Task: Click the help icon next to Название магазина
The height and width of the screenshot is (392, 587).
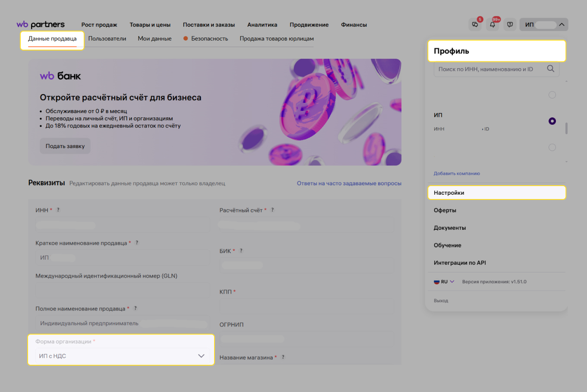Action: point(284,357)
